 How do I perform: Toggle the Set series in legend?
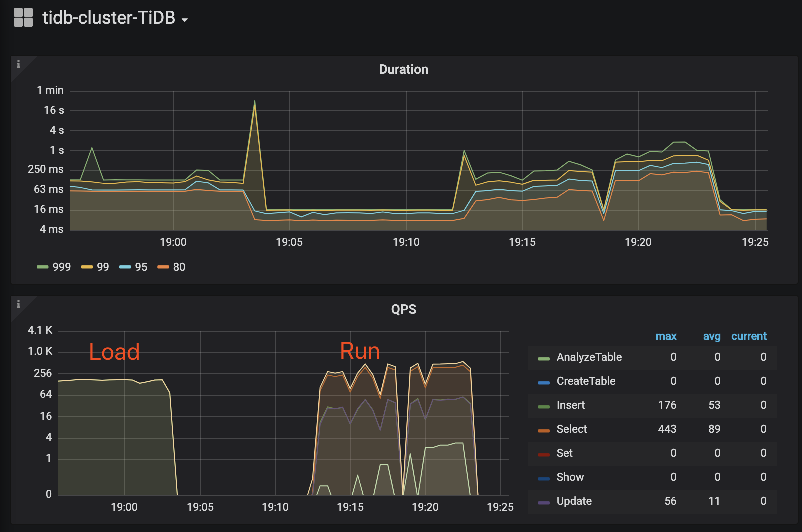click(x=565, y=453)
